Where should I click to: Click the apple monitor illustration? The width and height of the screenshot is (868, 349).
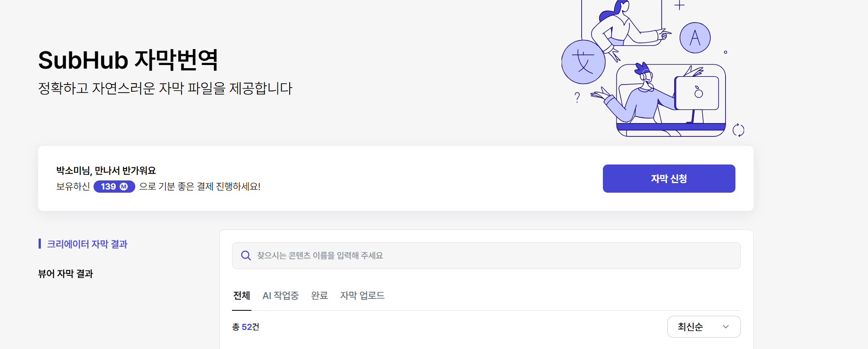pos(697,94)
